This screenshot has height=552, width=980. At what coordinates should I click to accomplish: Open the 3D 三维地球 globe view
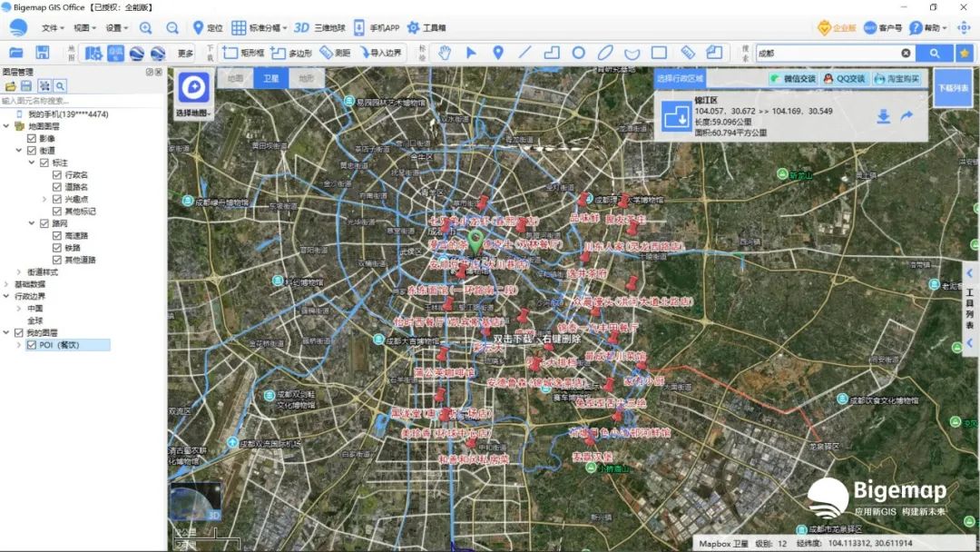pos(319,27)
